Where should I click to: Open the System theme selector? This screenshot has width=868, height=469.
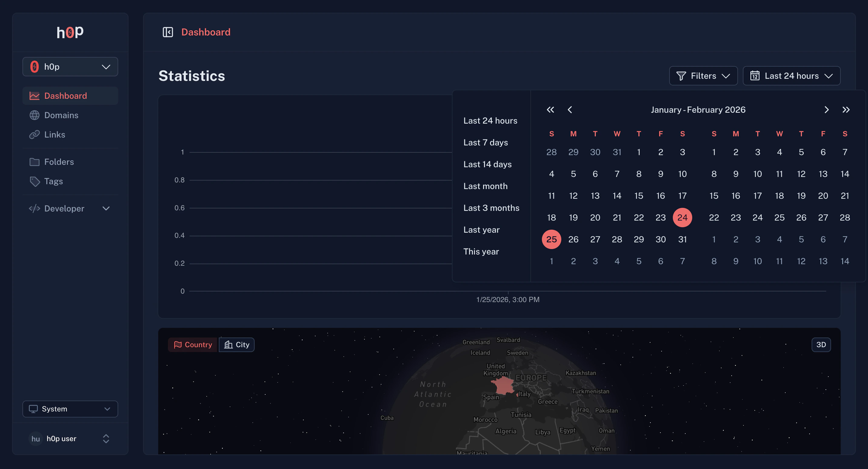(x=70, y=409)
